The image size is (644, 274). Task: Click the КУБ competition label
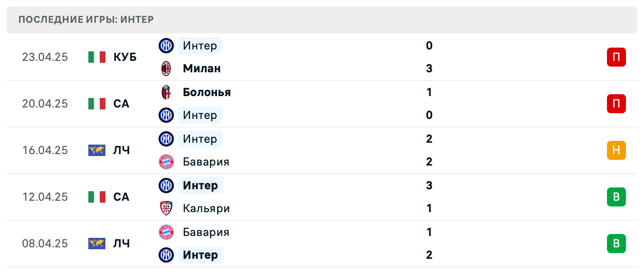[124, 57]
